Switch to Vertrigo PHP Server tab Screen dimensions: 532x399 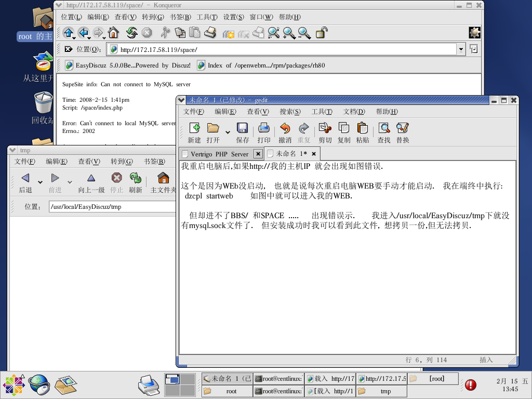pos(219,154)
